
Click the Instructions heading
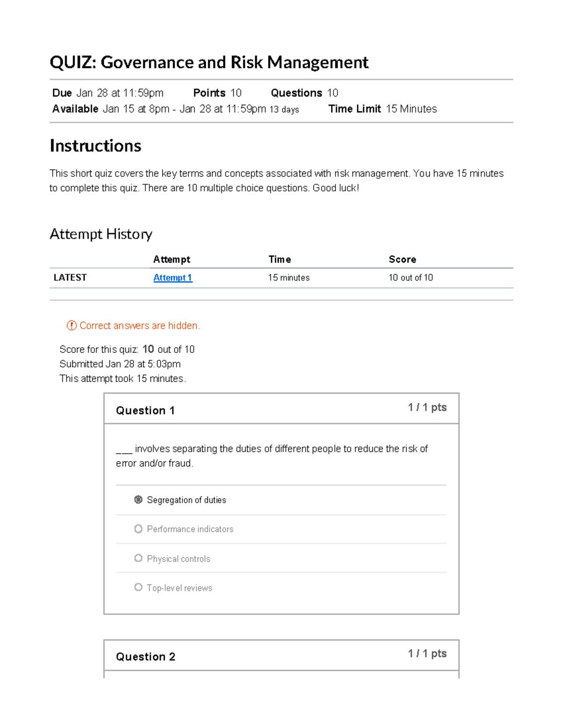click(95, 146)
